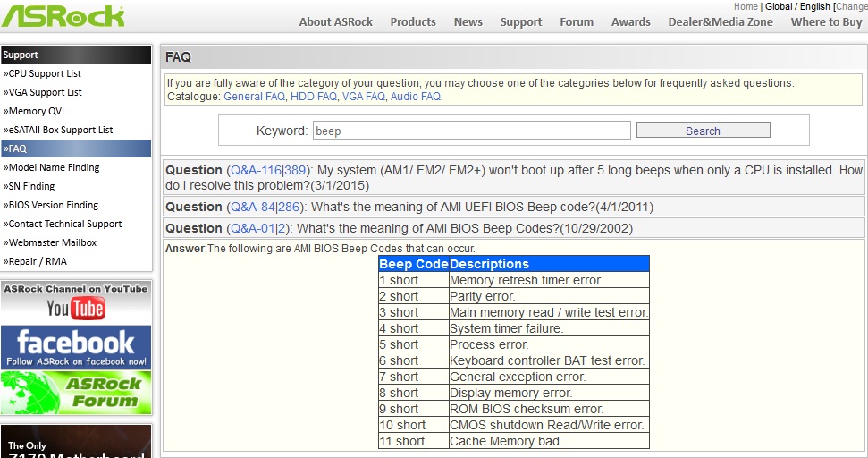Open the 389 question link
This screenshot has width=868, height=458.
point(294,171)
